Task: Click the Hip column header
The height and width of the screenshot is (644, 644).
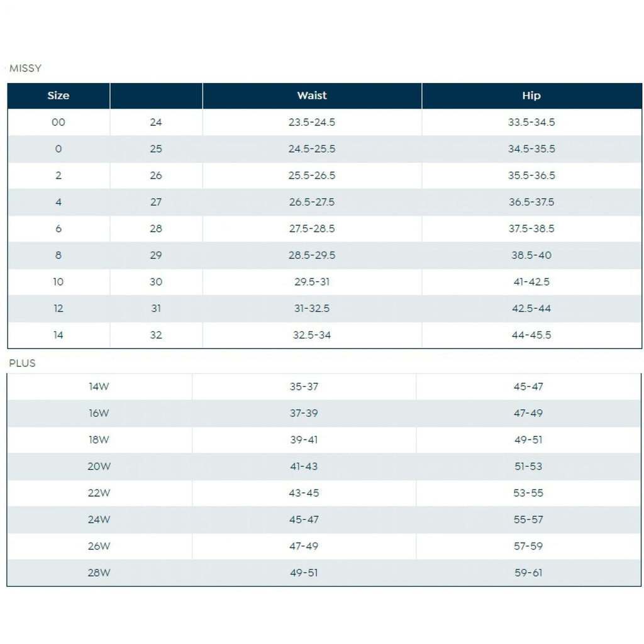Action: [x=531, y=96]
